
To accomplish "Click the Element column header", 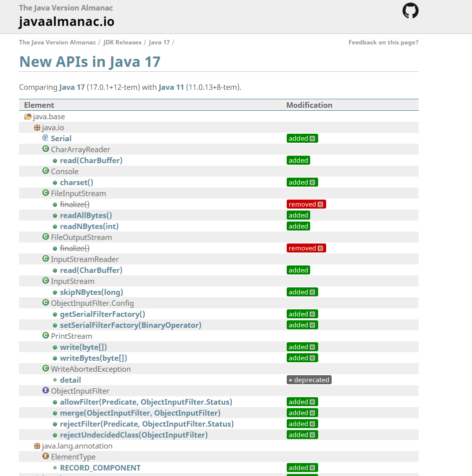I will (39, 105).
